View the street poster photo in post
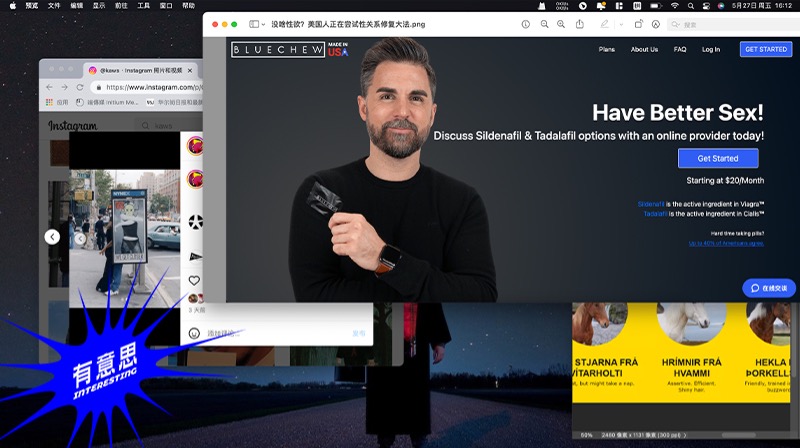Screen dimensions: 800x448 point(124,238)
